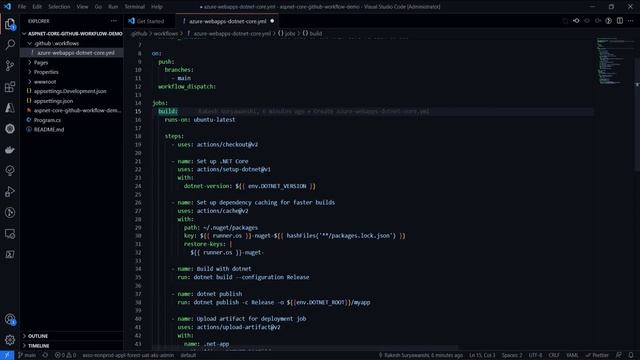This screenshot has height=360, width=640.
Task: Click the workflows breadcrumb
Action: pos(166,33)
